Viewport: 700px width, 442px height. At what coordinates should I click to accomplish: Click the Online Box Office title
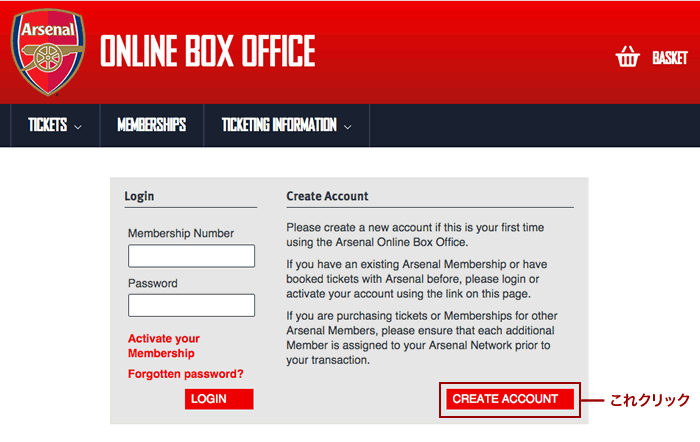click(208, 51)
